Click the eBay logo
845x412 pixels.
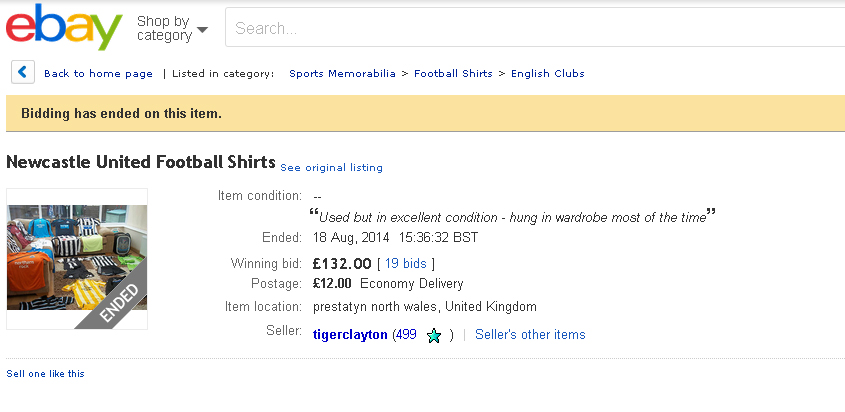tap(64, 27)
